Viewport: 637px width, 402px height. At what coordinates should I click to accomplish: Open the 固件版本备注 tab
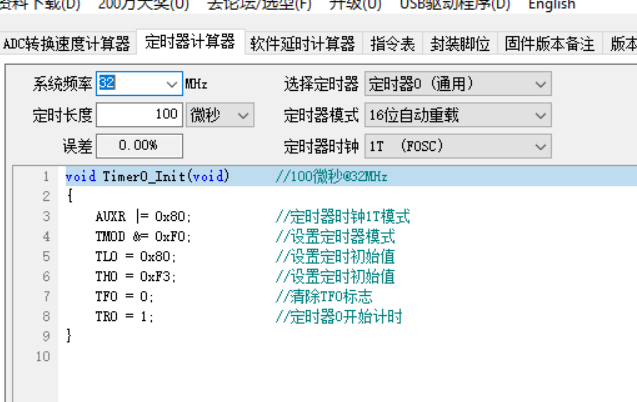click(x=550, y=43)
